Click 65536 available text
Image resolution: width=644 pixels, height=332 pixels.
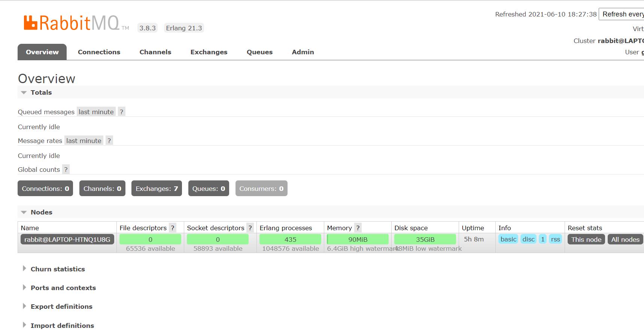pyautogui.click(x=150, y=249)
